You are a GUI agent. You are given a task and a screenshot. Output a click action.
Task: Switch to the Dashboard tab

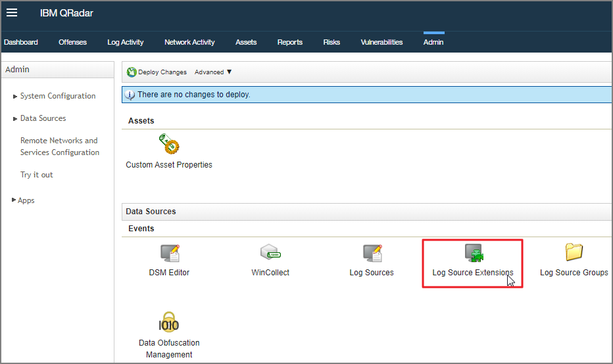click(x=21, y=42)
